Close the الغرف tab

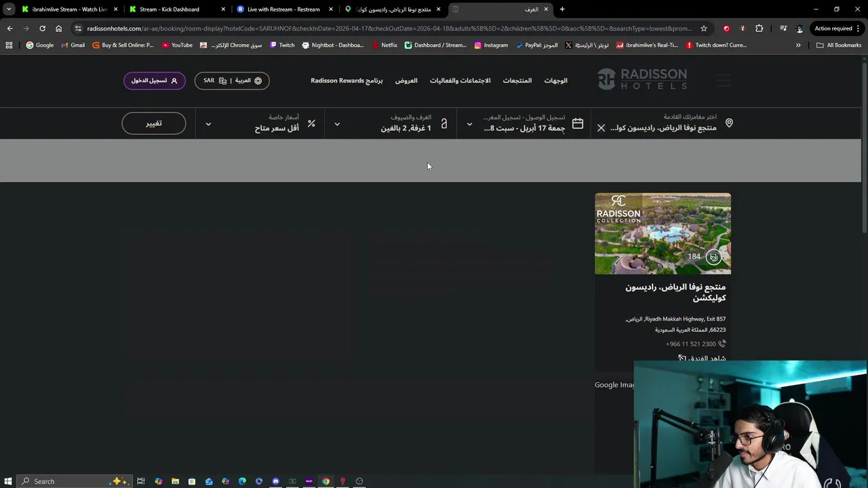click(546, 9)
